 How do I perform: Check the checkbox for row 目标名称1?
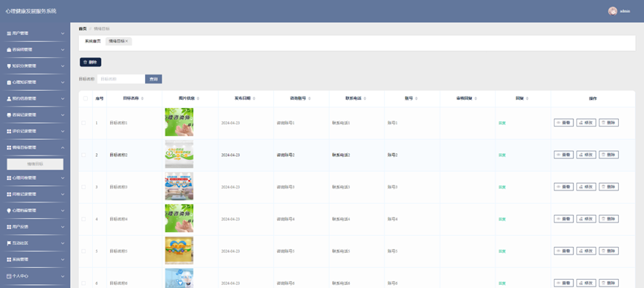point(84,123)
